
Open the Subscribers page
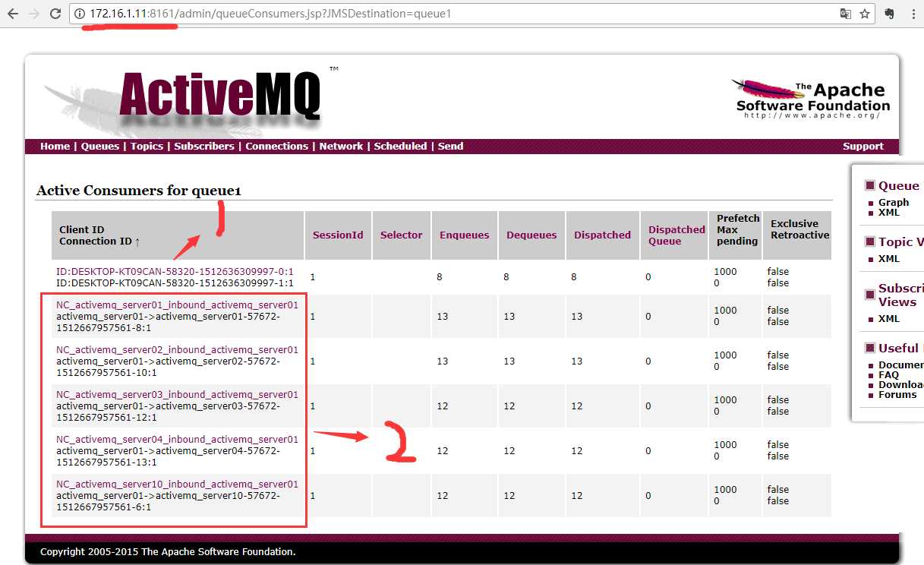point(204,147)
